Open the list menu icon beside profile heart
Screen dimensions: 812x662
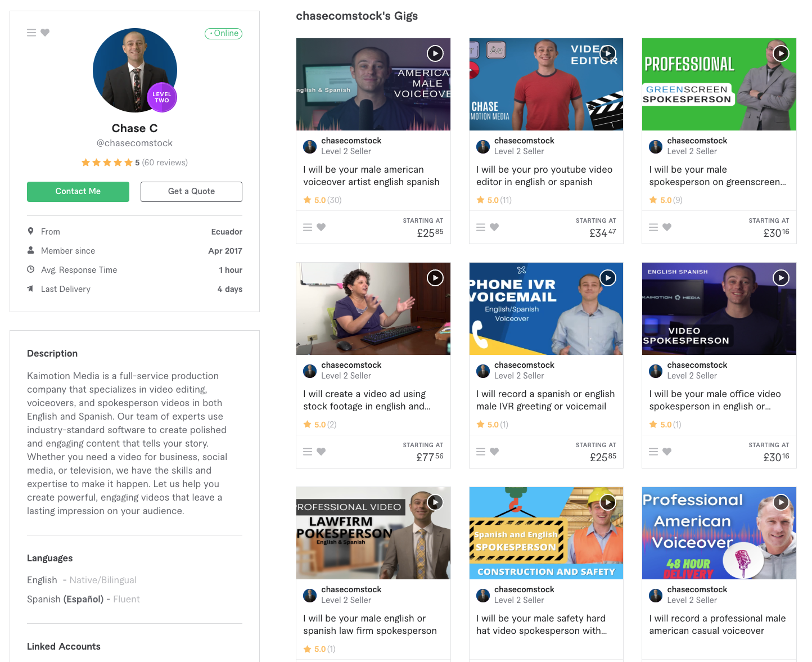pos(31,33)
